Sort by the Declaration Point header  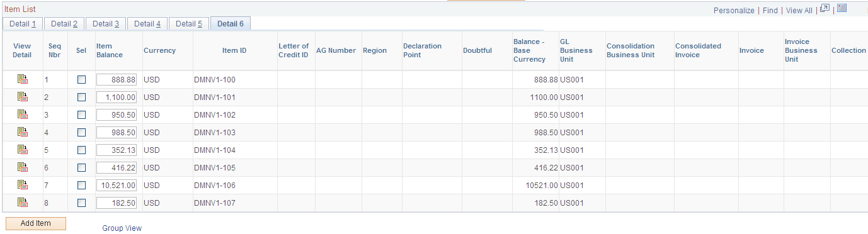[x=423, y=50]
